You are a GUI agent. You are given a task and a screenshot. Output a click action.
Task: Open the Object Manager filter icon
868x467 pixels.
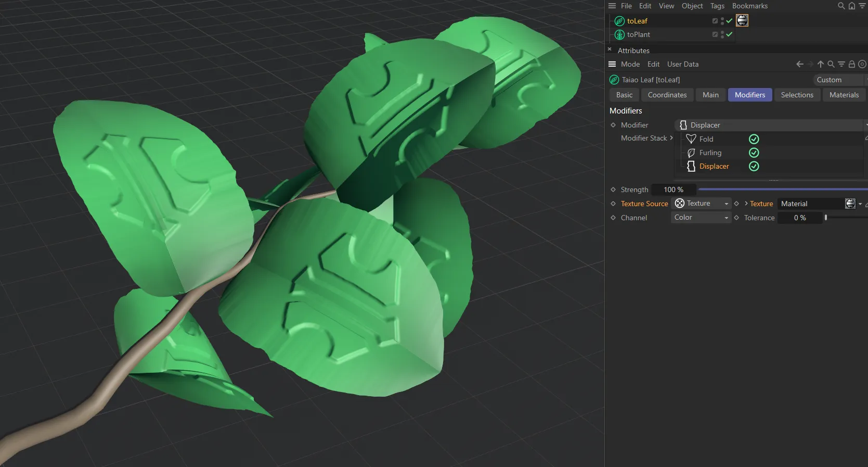[862, 6]
